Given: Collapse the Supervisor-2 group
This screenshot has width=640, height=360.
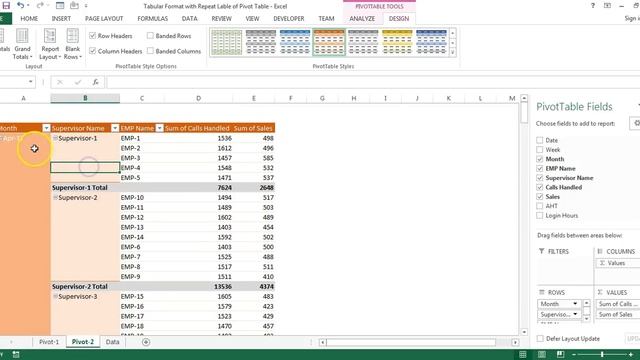Looking at the screenshot, I should (x=55, y=198).
